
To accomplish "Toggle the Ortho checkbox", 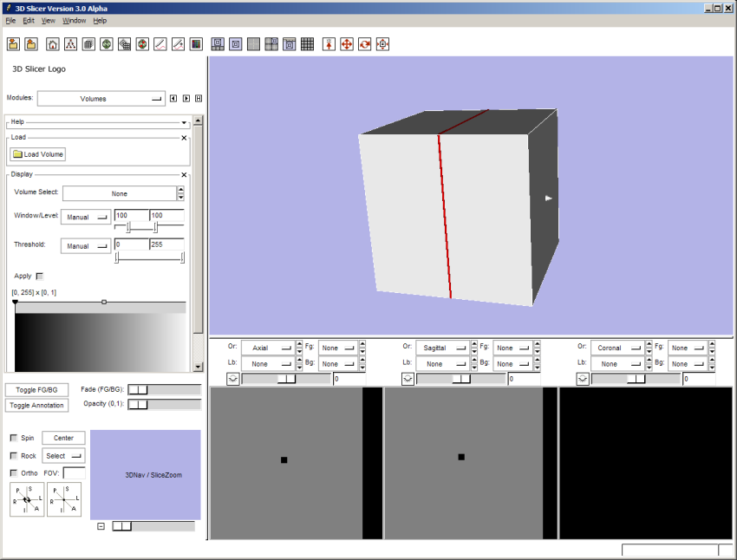I will [x=13, y=472].
